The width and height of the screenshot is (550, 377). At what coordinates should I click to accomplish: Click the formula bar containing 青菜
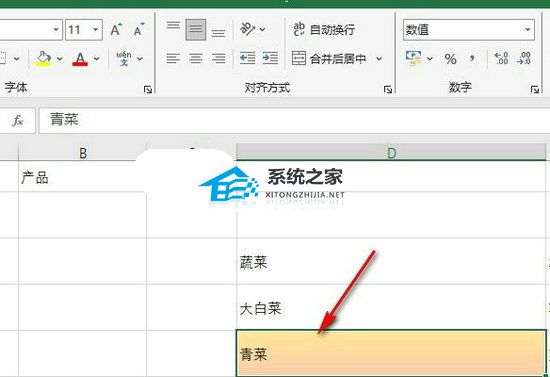tap(294, 120)
